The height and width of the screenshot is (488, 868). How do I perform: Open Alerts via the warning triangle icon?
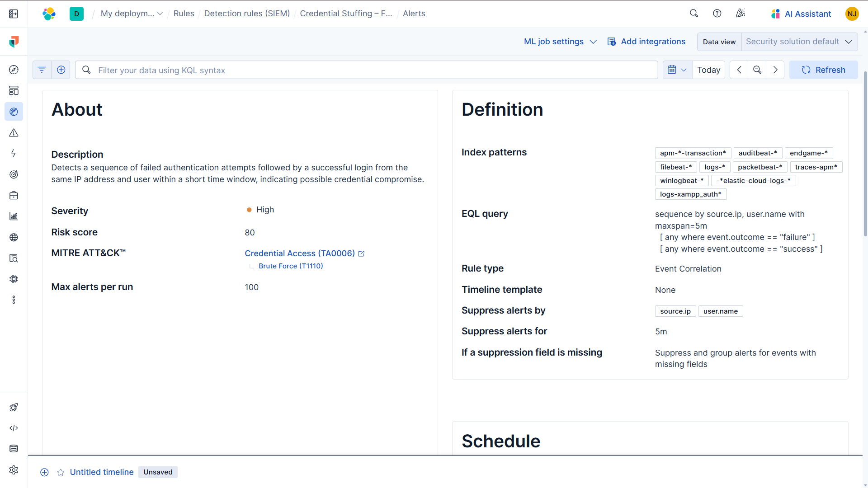[x=14, y=132]
